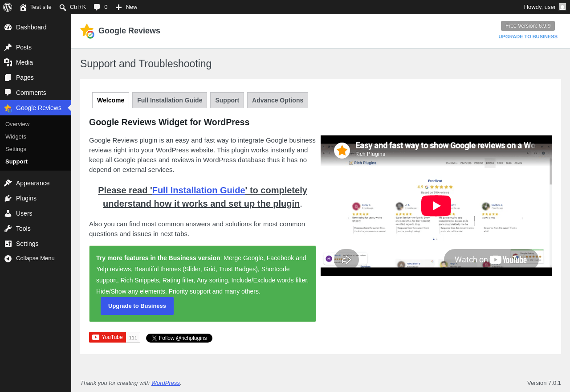The image size is (570, 392).
Task: Click the Collapse Menu label
Action: pyautogui.click(x=35, y=258)
